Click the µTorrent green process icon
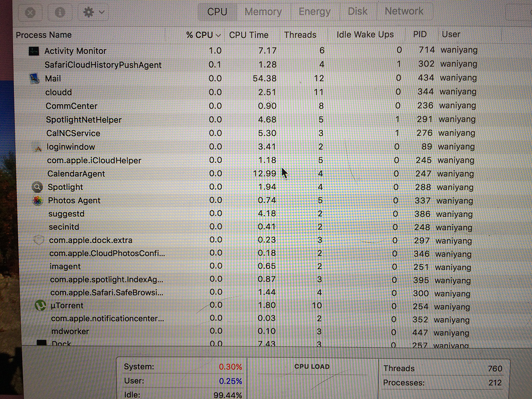532x399 pixels. click(x=40, y=305)
